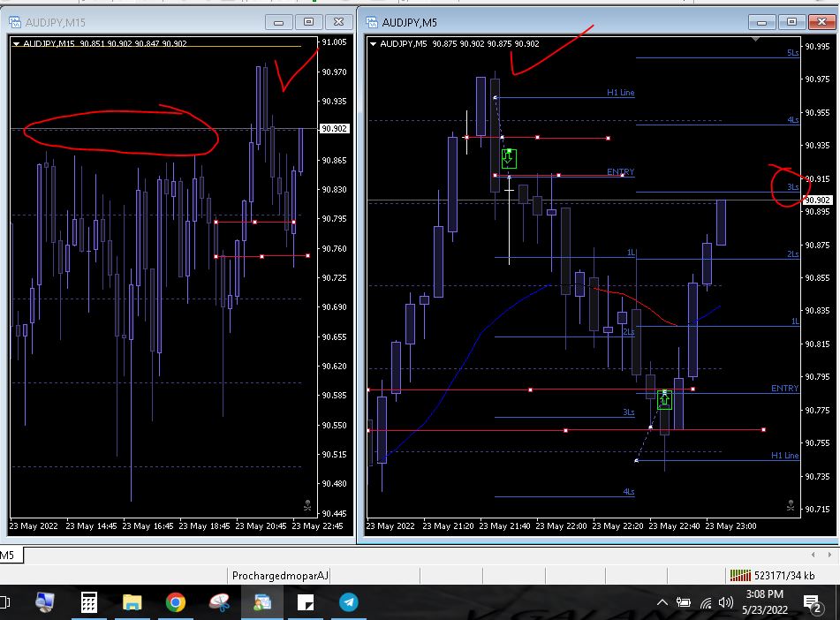Click the battery icon in system tray
This screenshot has width=840, height=620.
[683, 602]
